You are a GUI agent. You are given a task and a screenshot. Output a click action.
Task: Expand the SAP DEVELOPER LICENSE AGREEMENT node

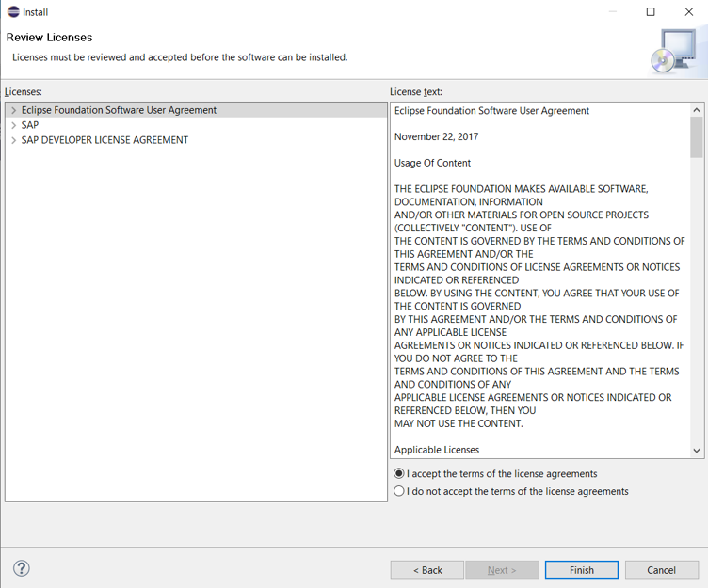click(x=13, y=140)
